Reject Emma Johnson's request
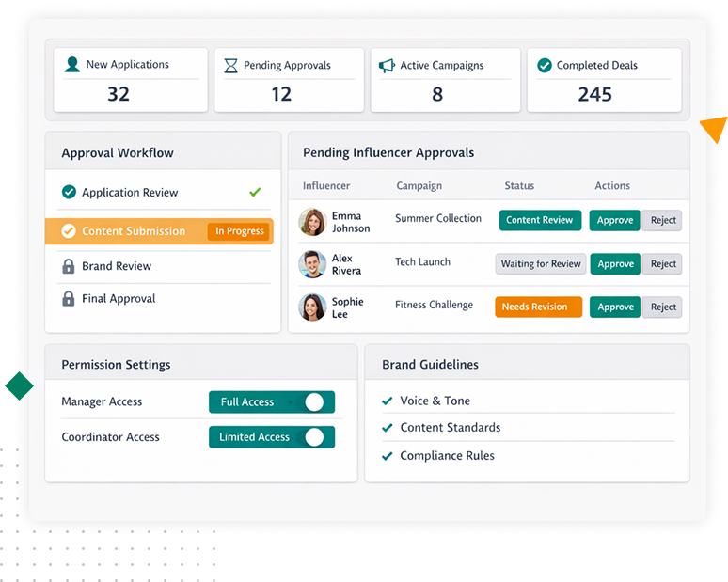 [x=662, y=220]
